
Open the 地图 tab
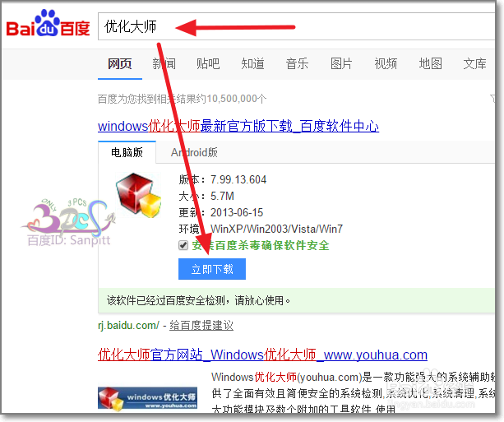click(430, 63)
